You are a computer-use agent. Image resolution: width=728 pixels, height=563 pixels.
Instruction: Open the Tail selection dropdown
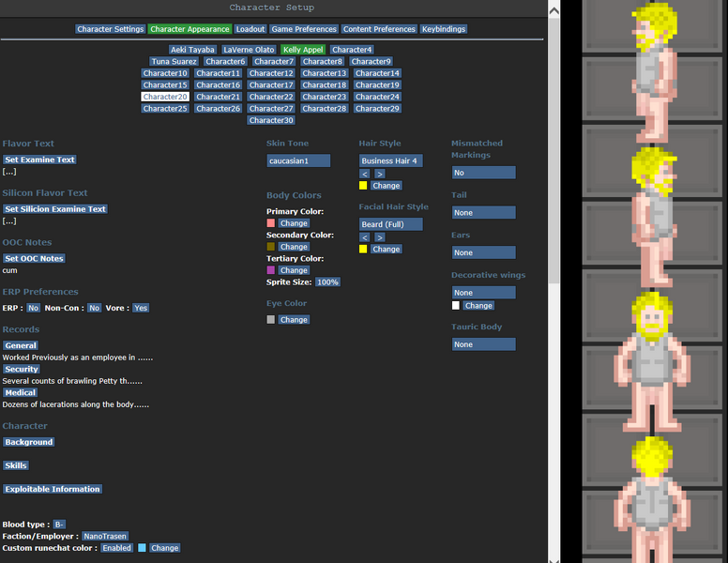click(482, 213)
